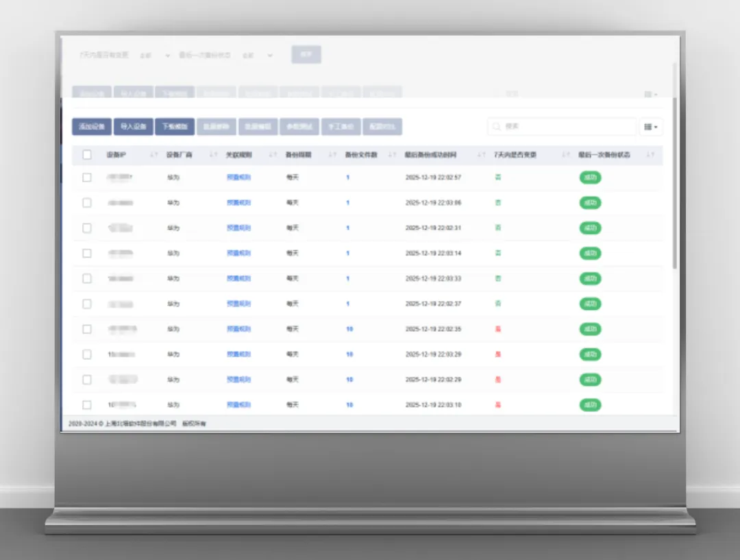
Task: Sort by 最后备份成功时间 sort icon
Action: pyautogui.click(x=482, y=155)
